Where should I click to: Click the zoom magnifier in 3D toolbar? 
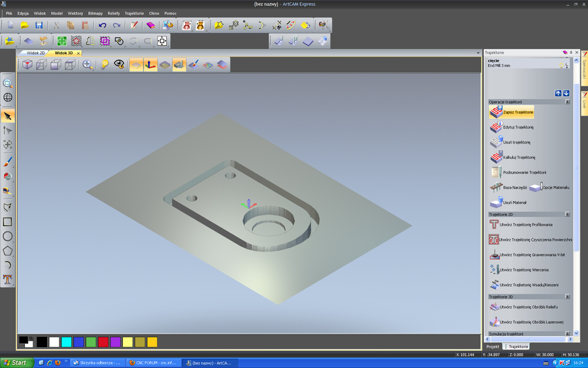88,65
